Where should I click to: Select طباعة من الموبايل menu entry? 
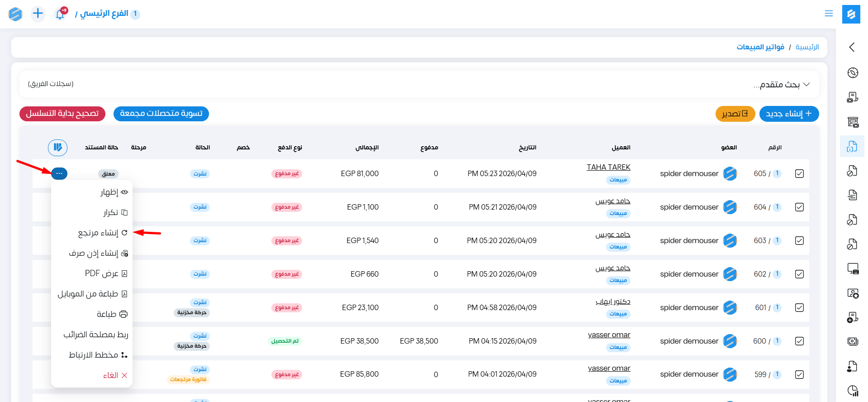coord(92,294)
